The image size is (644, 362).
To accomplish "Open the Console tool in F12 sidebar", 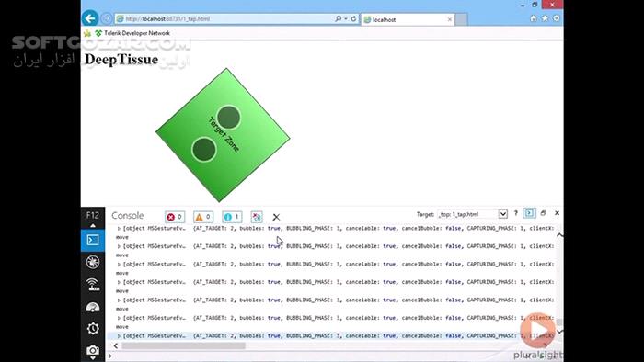I will coord(93,240).
